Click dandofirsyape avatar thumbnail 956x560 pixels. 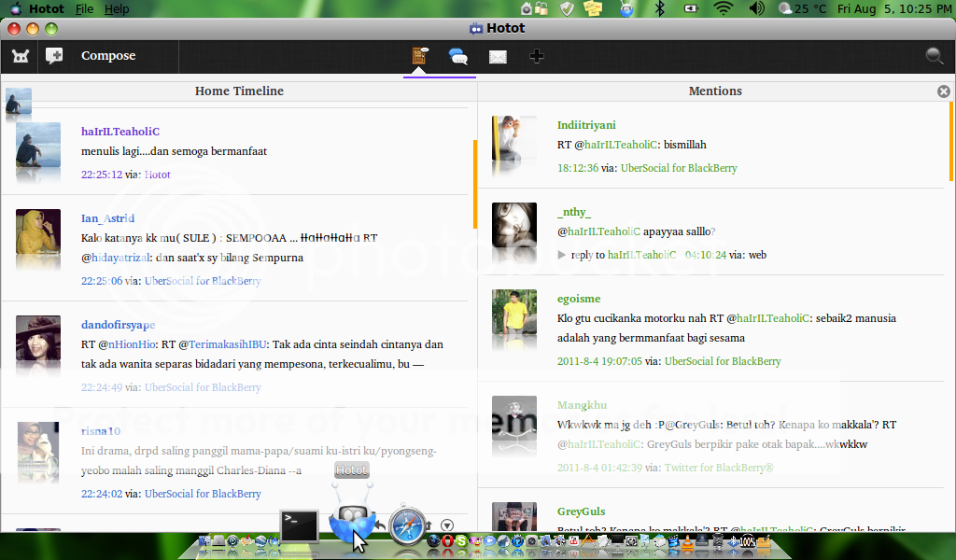(37, 338)
